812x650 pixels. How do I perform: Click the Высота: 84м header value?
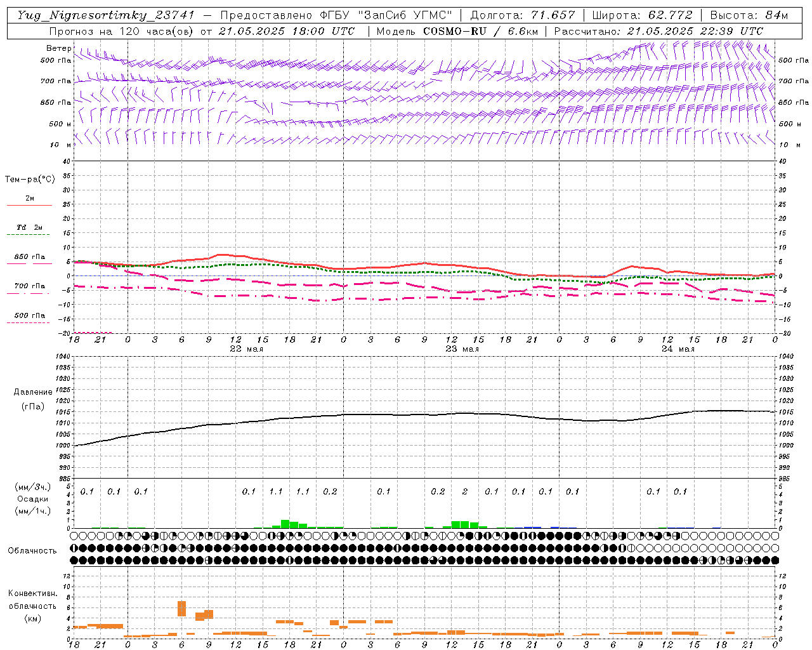[x=749, y=15]
